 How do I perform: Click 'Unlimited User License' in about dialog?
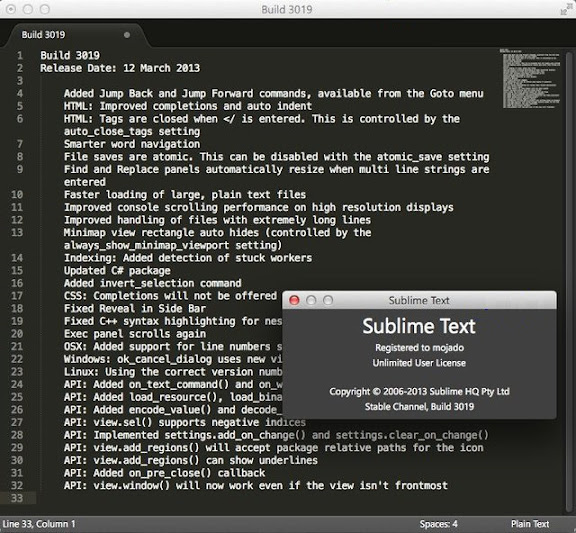click(x=419, y=363)
